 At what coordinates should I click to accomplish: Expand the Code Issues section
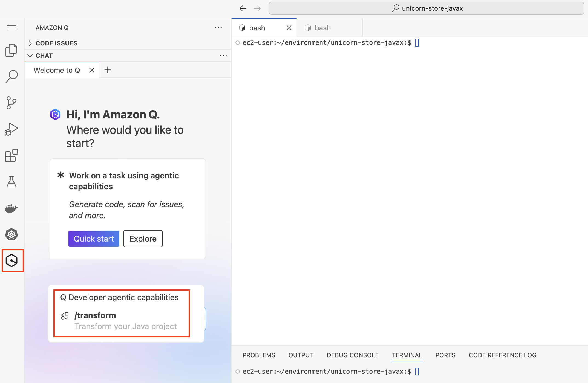(x=56, y=43)
